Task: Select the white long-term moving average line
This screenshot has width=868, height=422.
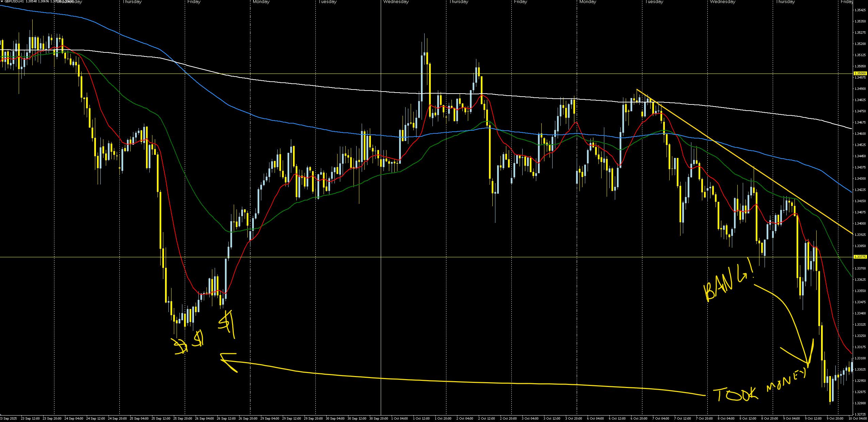Action: [340, 88]
